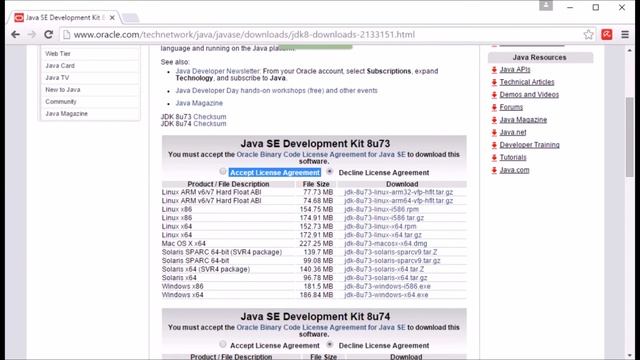Open Oracle Binary Code License link for 8u74

pos(321,327)
